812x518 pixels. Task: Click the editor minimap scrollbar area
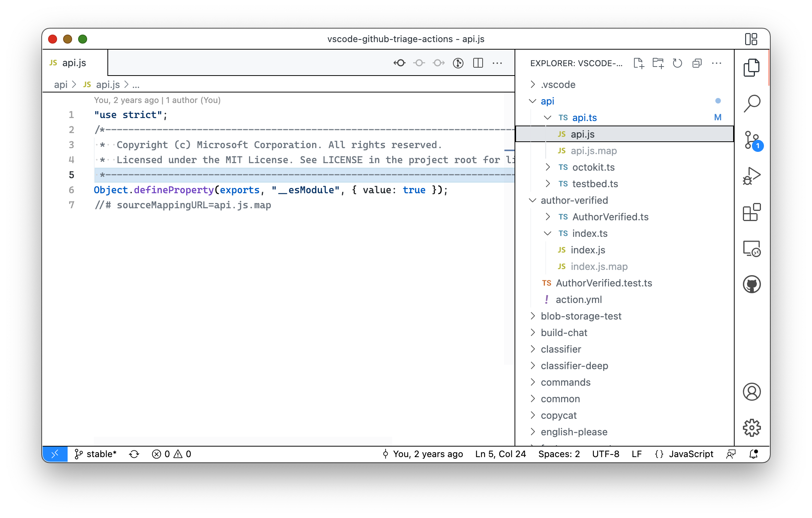click(x=509, y=226)
